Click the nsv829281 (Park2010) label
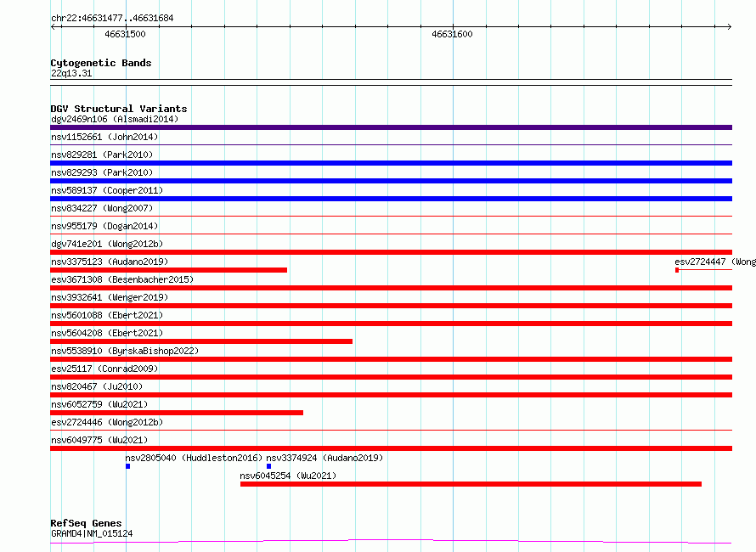 pyautogui.click(x=102, y=155)
